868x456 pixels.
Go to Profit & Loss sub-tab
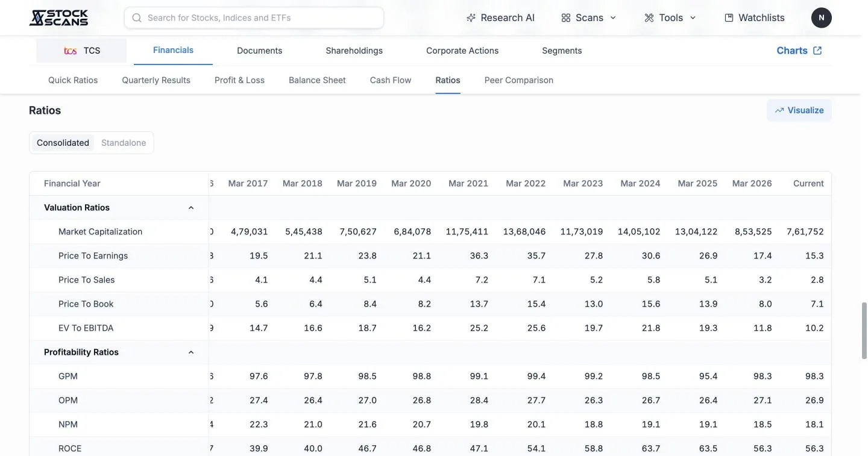pos(239,80)
